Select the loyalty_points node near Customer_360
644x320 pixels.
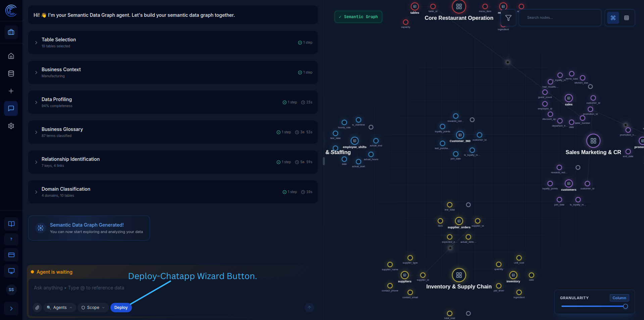tap(443, 127)
